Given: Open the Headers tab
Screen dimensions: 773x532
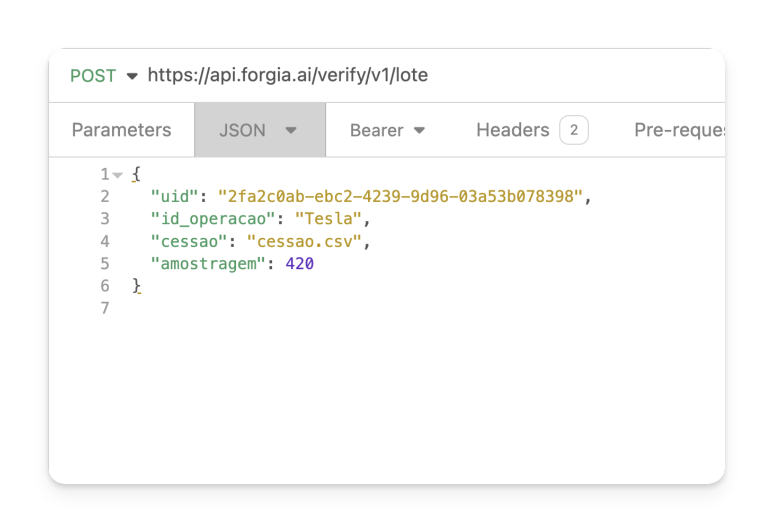Looking at the screenshot, I should pyautogui.click(x=512, y=130).
